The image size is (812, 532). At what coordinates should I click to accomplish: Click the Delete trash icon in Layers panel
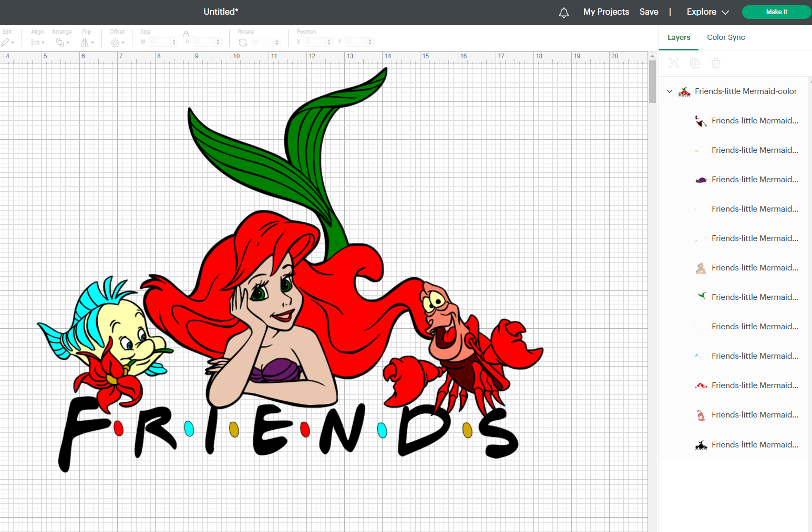coord(716,63)
